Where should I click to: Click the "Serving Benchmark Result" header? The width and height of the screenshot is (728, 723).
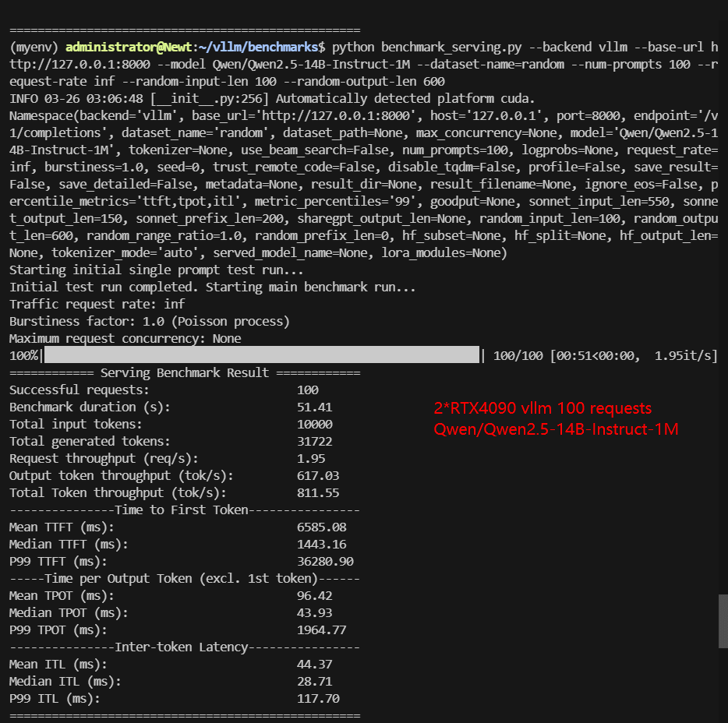click(x=185, y=373)
